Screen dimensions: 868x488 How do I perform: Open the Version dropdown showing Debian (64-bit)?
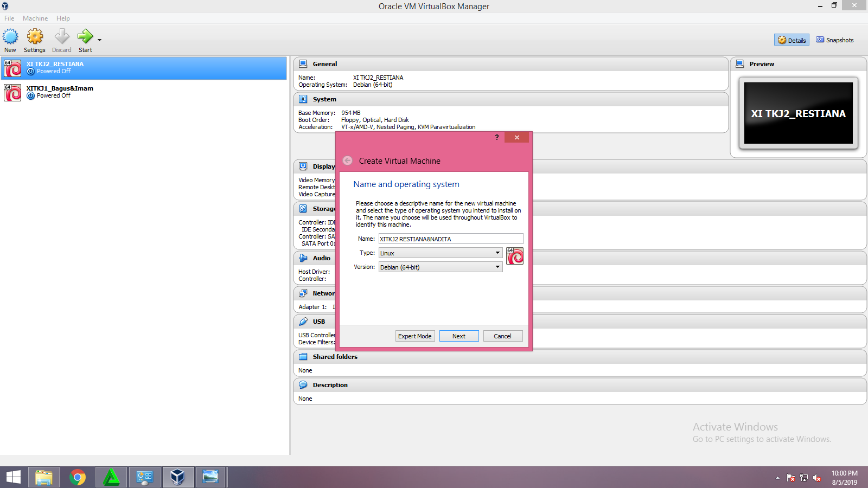[441, 267]
